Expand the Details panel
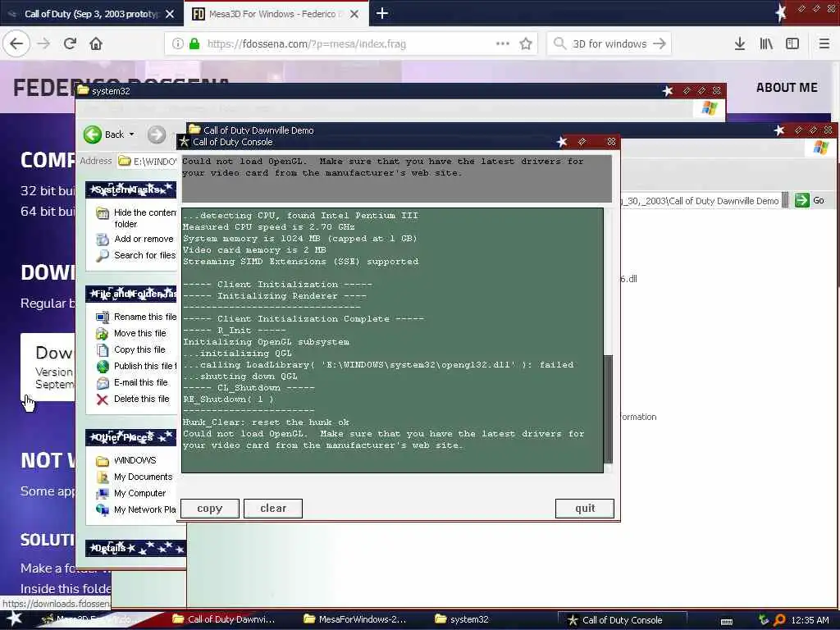 tap(135, 548)
